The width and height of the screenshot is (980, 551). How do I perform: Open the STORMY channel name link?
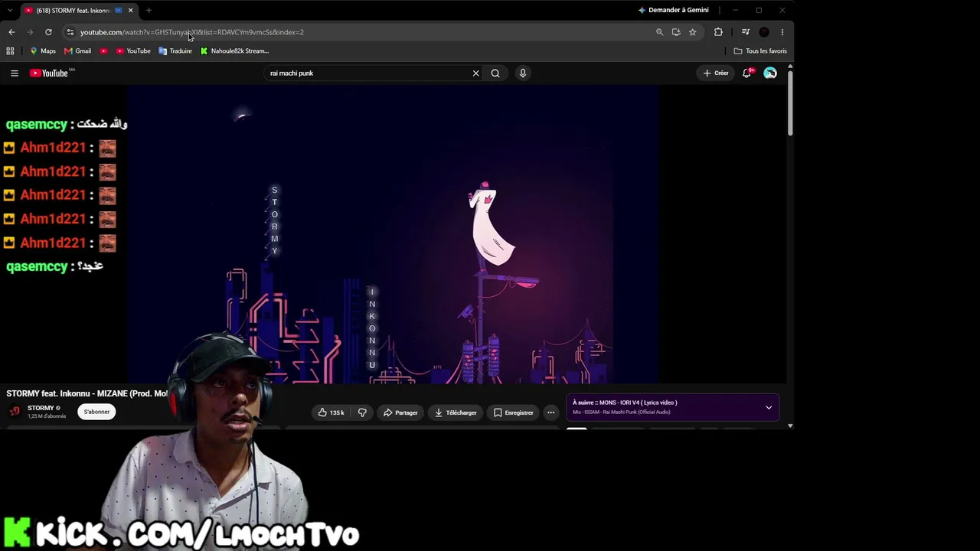41,408
